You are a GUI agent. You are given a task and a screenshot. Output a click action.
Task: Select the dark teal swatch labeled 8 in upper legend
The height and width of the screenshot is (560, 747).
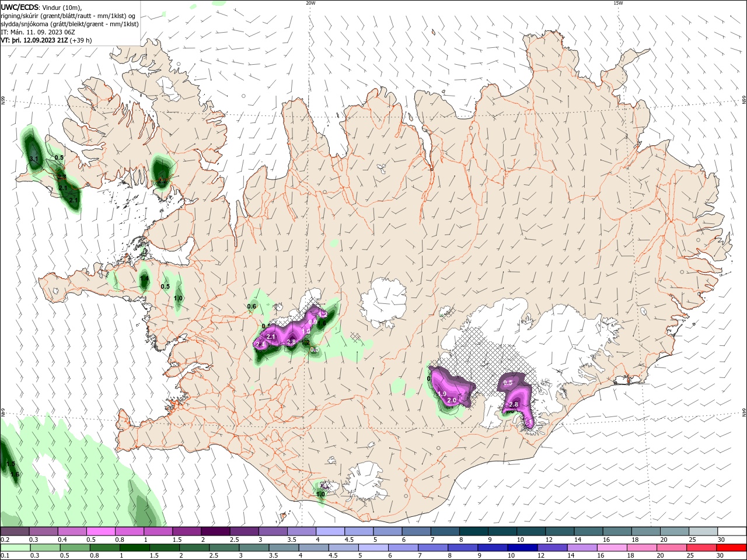[474, 531]
